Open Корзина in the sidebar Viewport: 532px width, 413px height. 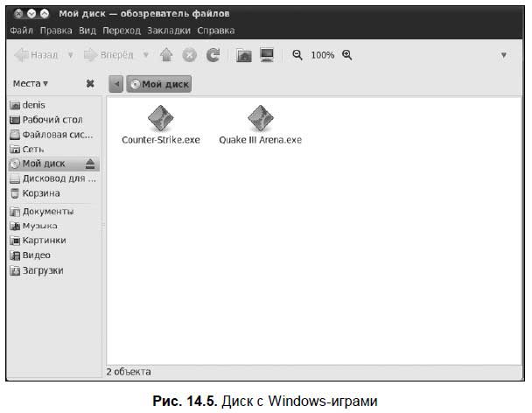pyautogui.click(x=40, y=193)
